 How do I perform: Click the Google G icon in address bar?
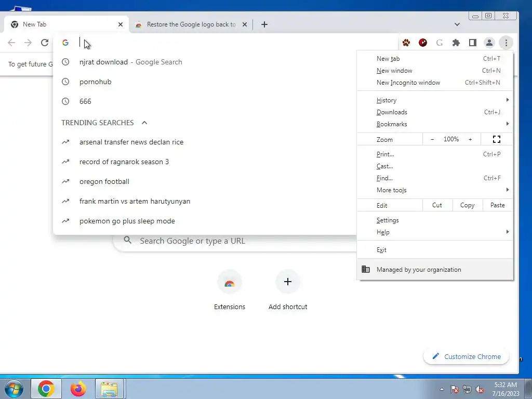coord(65,43)
